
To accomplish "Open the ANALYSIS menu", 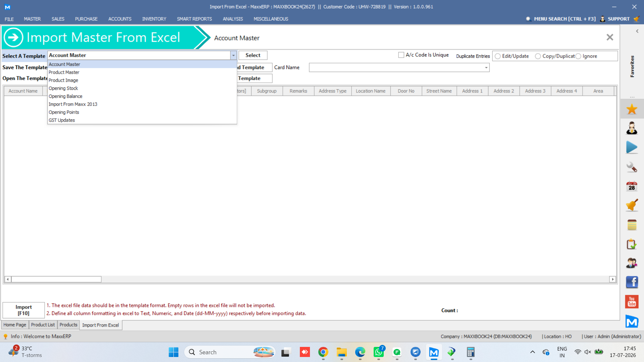I will coord(233,19).
